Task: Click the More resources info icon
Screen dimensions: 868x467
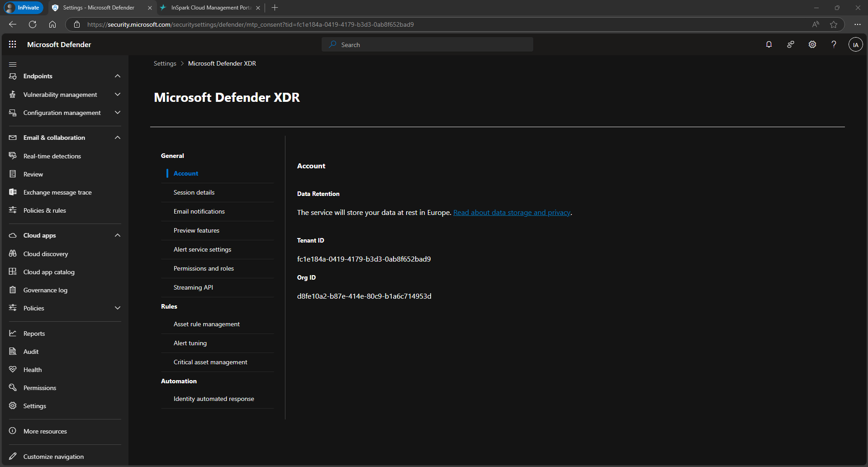Action: [x=13, y=431]
